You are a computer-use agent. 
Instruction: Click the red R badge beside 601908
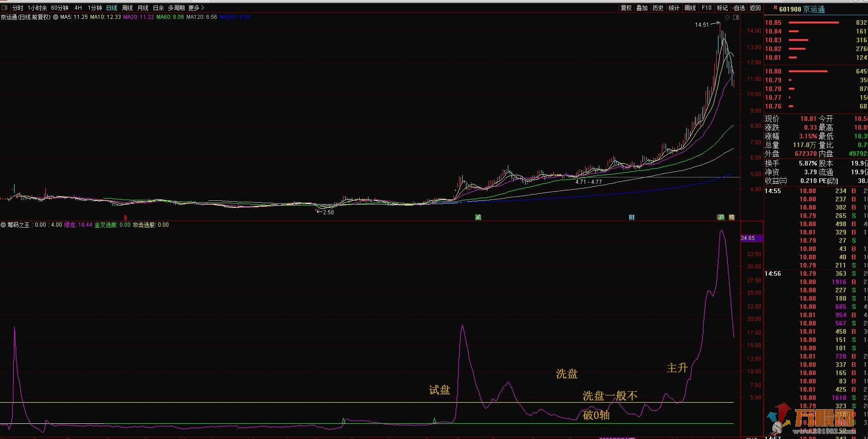775,8
